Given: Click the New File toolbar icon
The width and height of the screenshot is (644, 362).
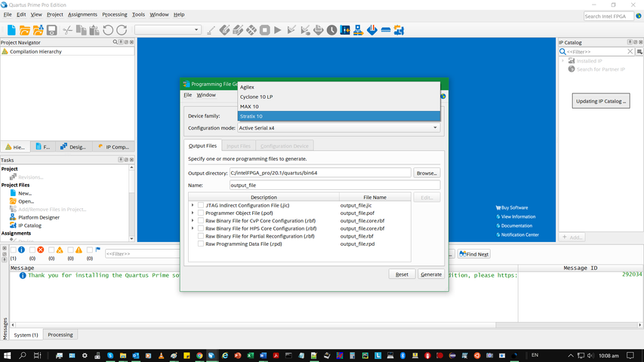Looking at the screenshot, I should coord(11,30).
